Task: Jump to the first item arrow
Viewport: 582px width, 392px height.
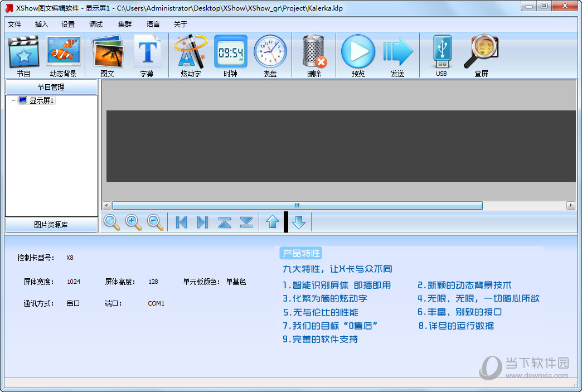Action: pos(181,222)
